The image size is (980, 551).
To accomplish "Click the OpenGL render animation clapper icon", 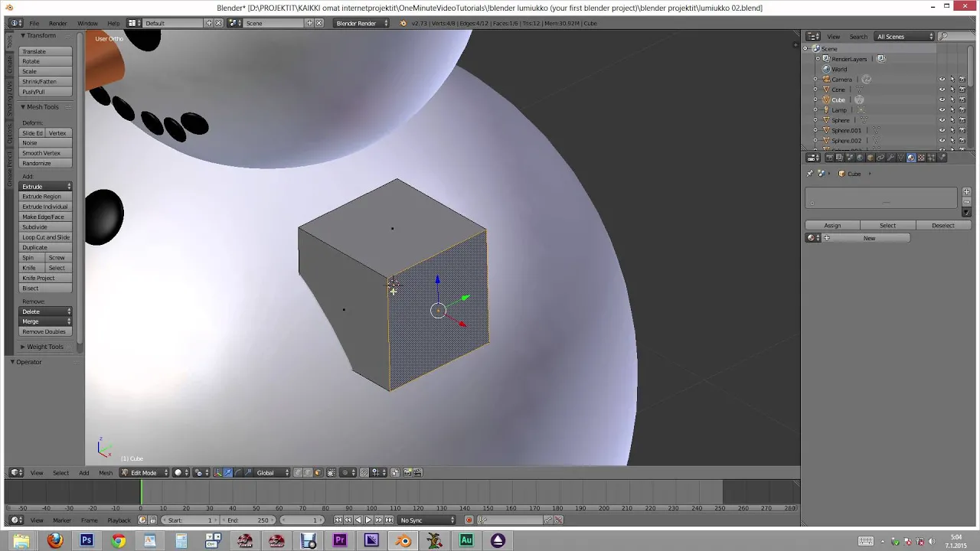I will (x=417, y=473).
